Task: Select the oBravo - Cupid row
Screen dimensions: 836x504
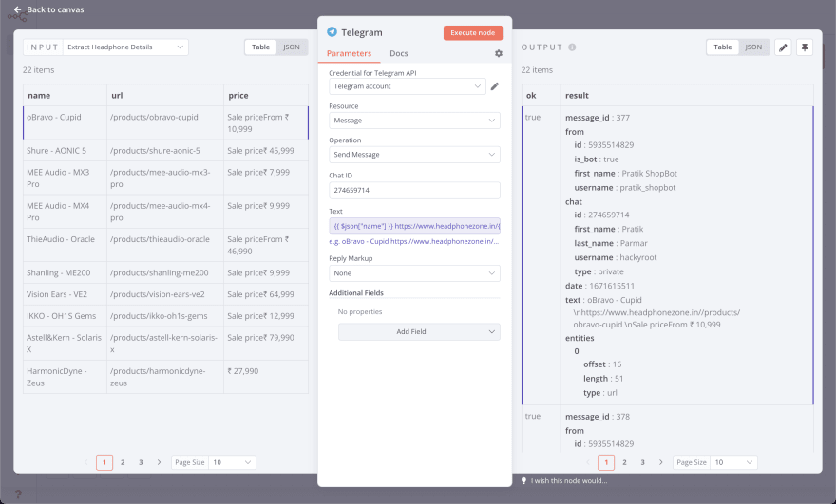Action: point(166,123)
